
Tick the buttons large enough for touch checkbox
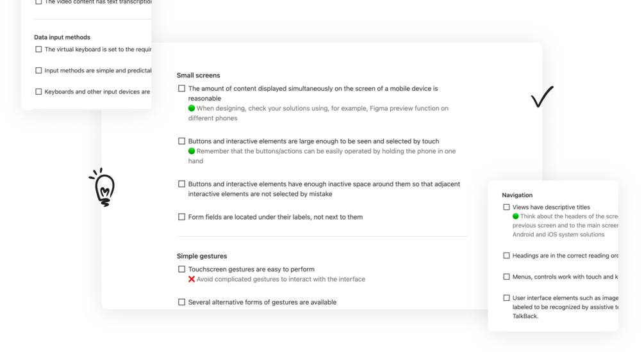pyautogui.click(x=182, y=141)
